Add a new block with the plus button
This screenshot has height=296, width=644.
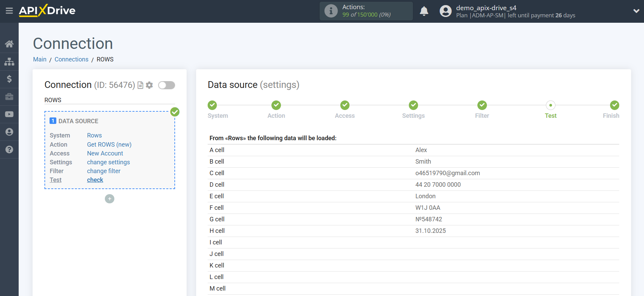pyautogui.click(x=110, y=199)
